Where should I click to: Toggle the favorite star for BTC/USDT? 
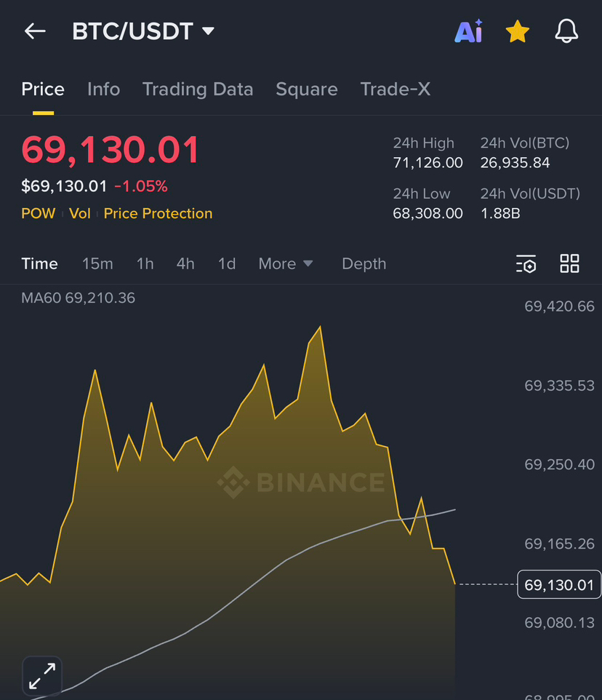[x=517, y=31]
